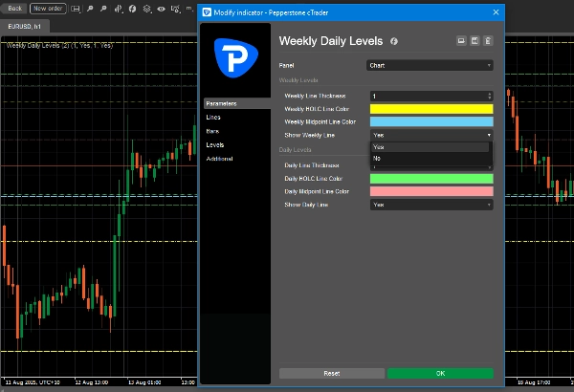Image resolution: width=574 pixels, height=392 pixels.
Task: Open the Levels section in sidebar
Action: [215, 145]
